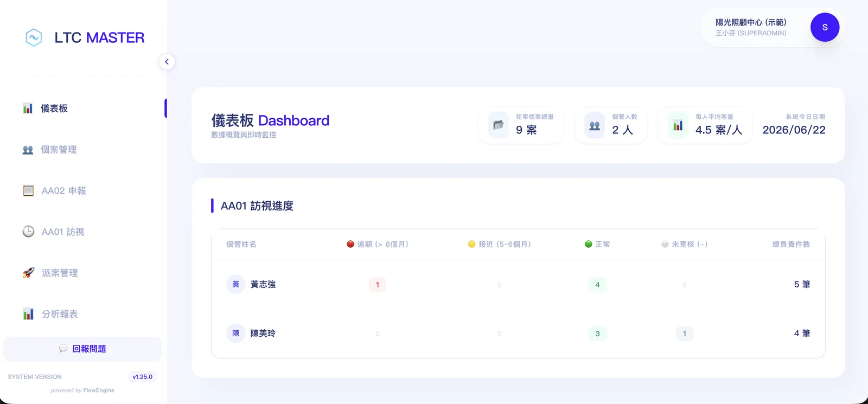Click the LTC MASTER hexagon logo icon
This screenshot has width=868, height=404.
34,37
